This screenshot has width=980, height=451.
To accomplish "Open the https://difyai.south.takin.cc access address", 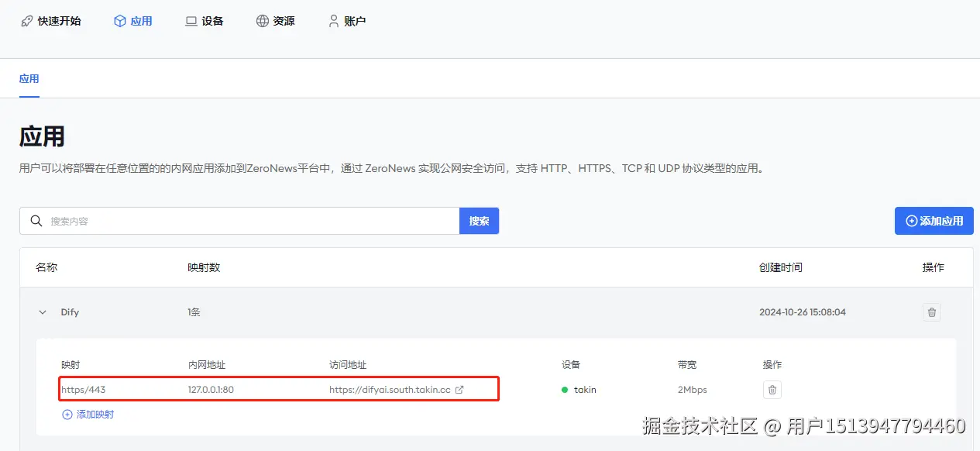I will [x=390, y=390].
